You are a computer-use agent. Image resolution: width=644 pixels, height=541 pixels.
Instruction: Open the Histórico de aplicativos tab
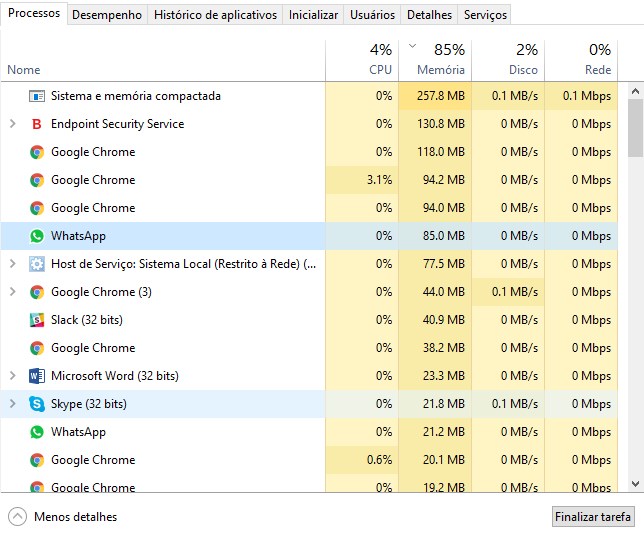tap(215, 15)
